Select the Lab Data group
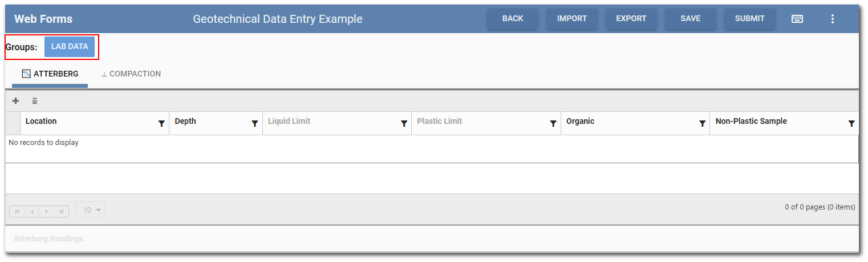The height and width of the screenshot is (262, 868). [70, 47]
